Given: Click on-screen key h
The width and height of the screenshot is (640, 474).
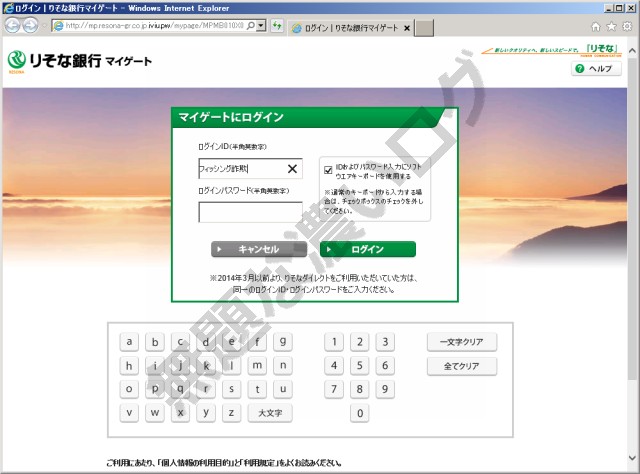Looking at the screenshot, I should pos(129,365).
